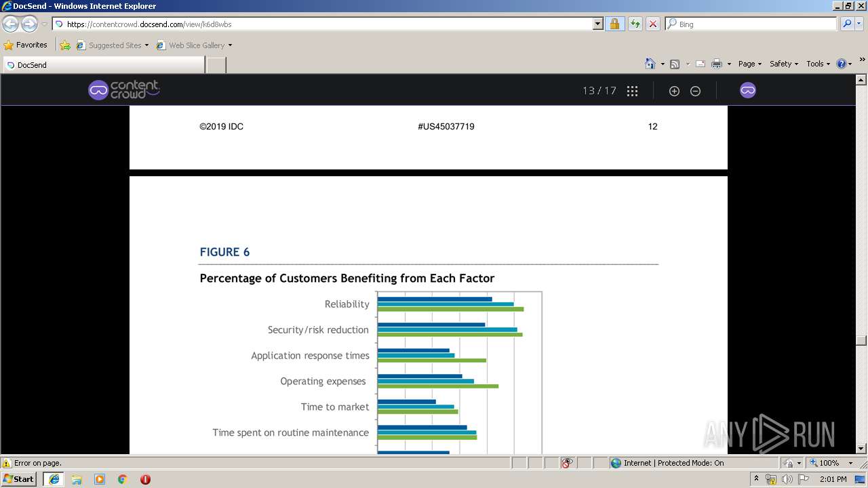Click the Operating expenses chart label
The width and height of the screenshot is (868, 488).
coord(323,381)
